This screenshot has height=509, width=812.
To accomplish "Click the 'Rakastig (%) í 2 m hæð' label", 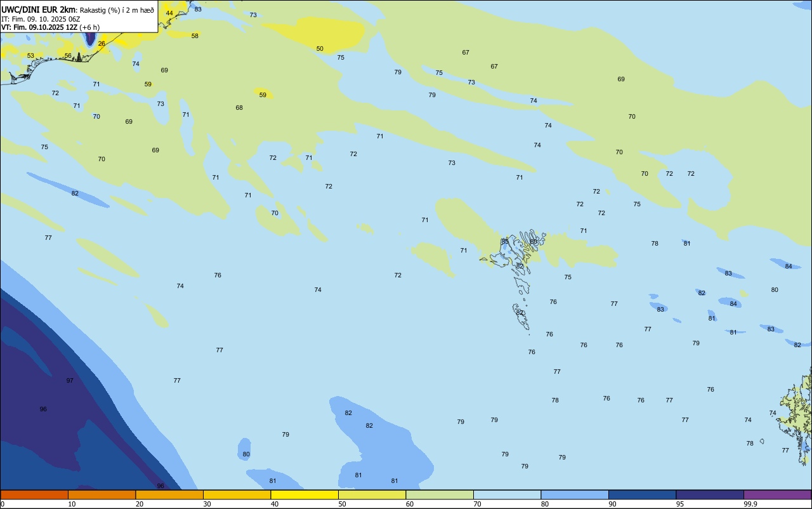I will [x=117, y=10].
